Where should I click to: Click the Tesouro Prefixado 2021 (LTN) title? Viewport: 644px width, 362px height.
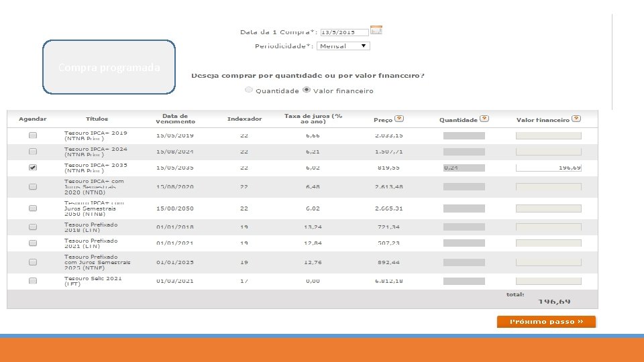(91, 243)
